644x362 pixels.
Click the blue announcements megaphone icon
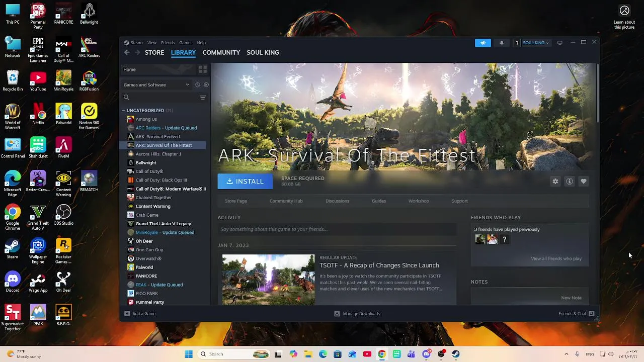click(x=482, y=43)
